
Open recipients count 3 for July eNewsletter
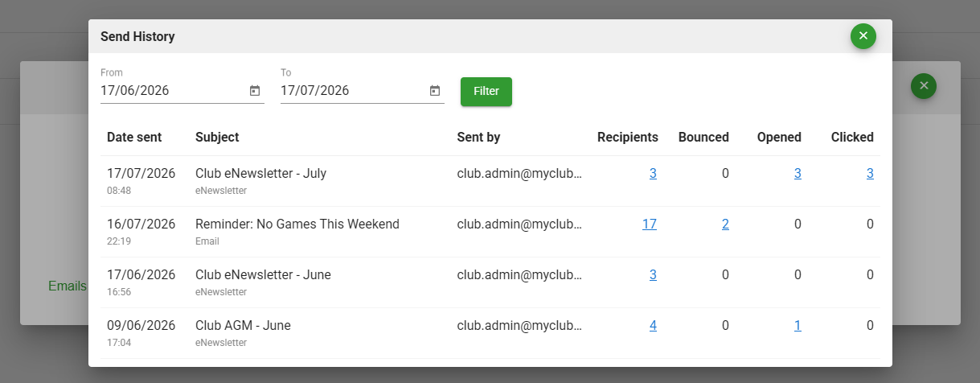[653, 173]
